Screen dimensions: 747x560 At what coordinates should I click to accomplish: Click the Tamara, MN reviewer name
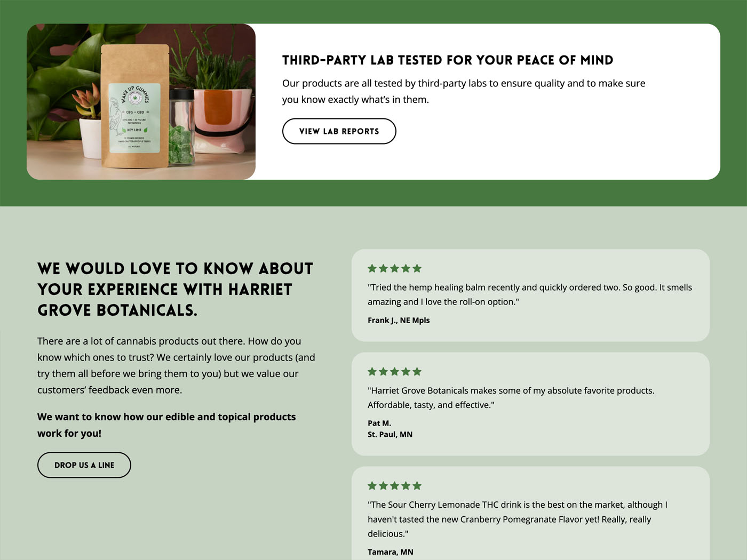(391, 552)
